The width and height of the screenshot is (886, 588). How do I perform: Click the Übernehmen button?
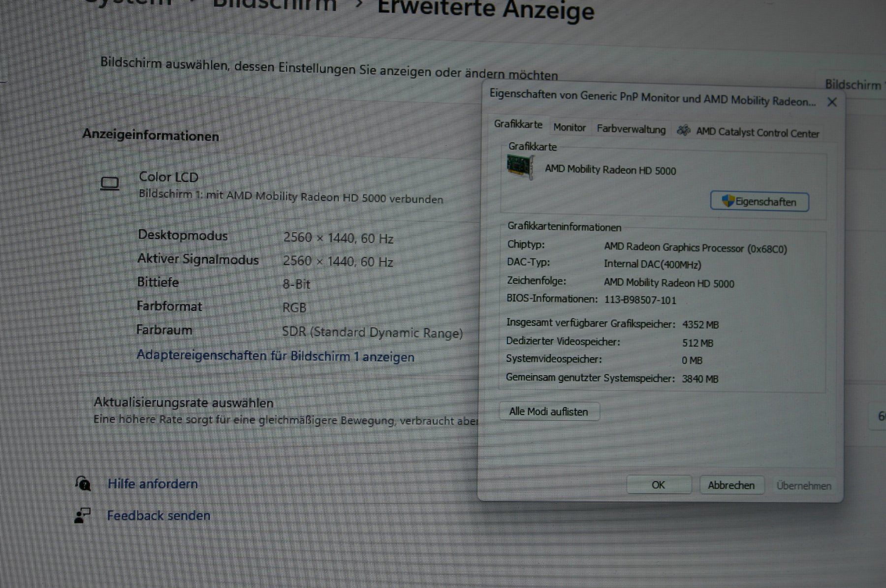point(804,486)
